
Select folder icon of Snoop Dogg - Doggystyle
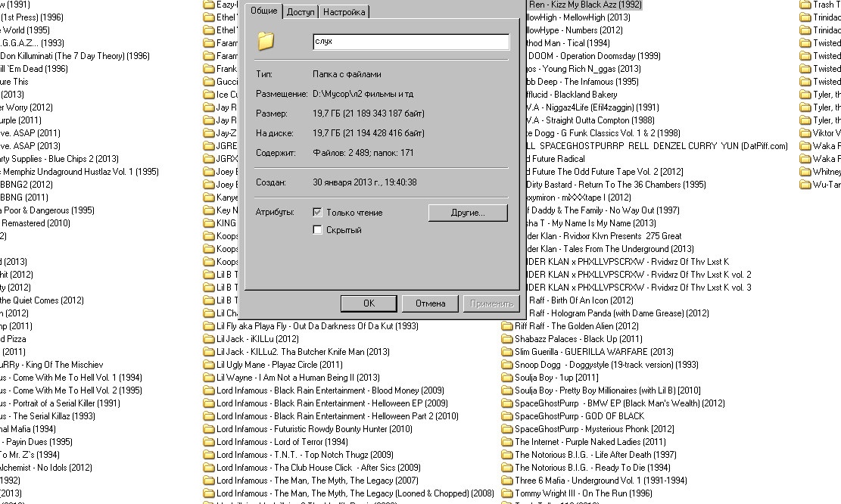click(x=507, y=365)
